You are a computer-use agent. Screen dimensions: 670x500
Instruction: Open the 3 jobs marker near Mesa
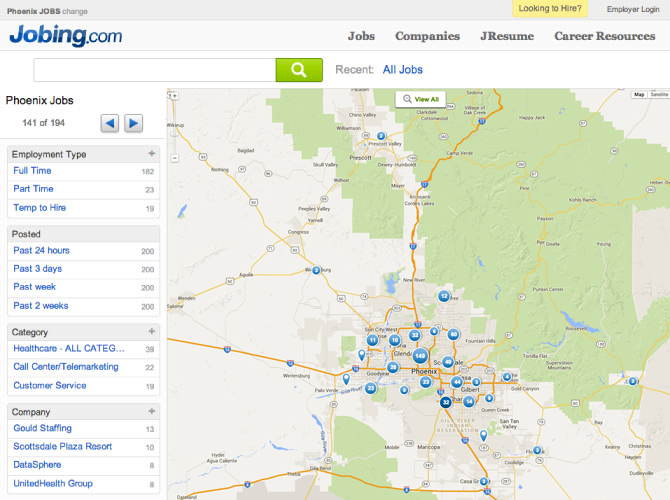coord(476,382)
